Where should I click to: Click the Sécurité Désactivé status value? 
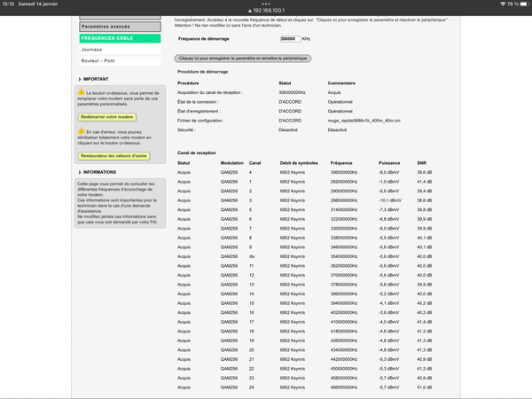(x=287, y=130)
